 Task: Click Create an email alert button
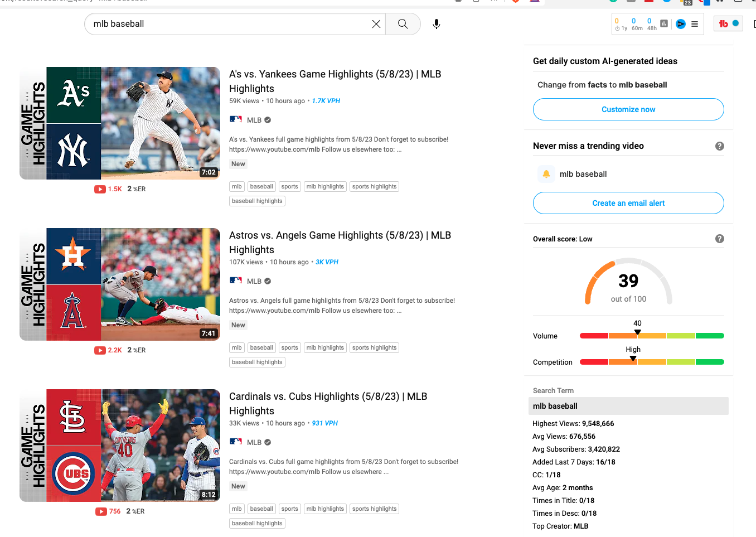coord(628,203)
